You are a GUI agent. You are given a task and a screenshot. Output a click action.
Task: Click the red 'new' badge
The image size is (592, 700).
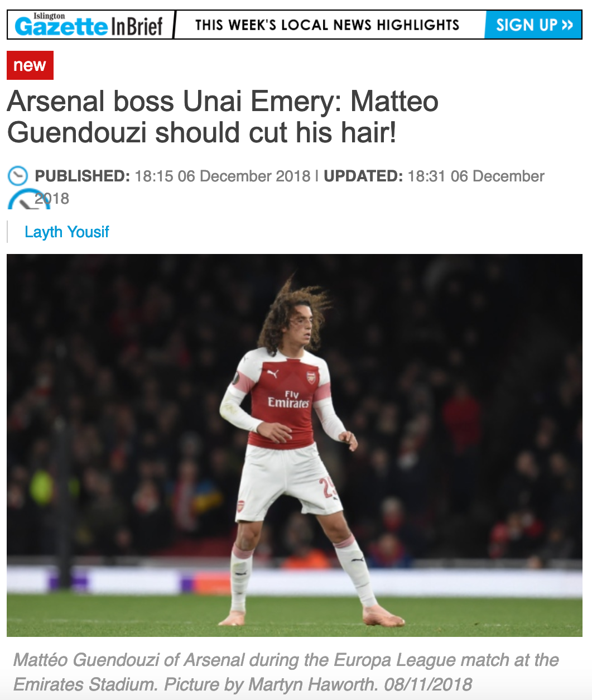(x=30, y=65)
